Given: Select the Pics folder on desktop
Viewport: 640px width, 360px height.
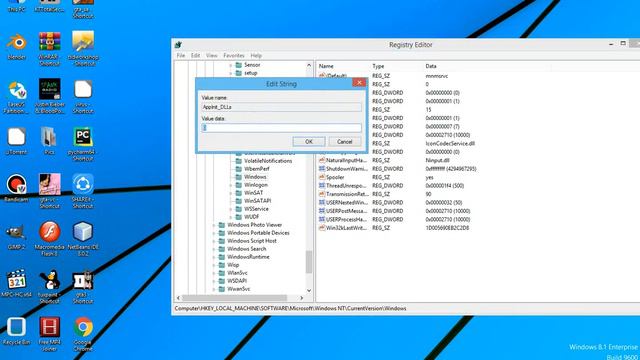Looking at the screenshot, I should tap(49, 137).
